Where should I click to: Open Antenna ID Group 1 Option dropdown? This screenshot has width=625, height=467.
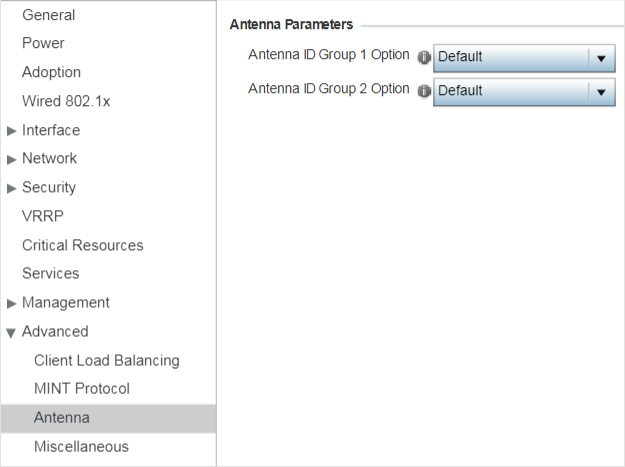pyautogui.click(x=524, y=58)
